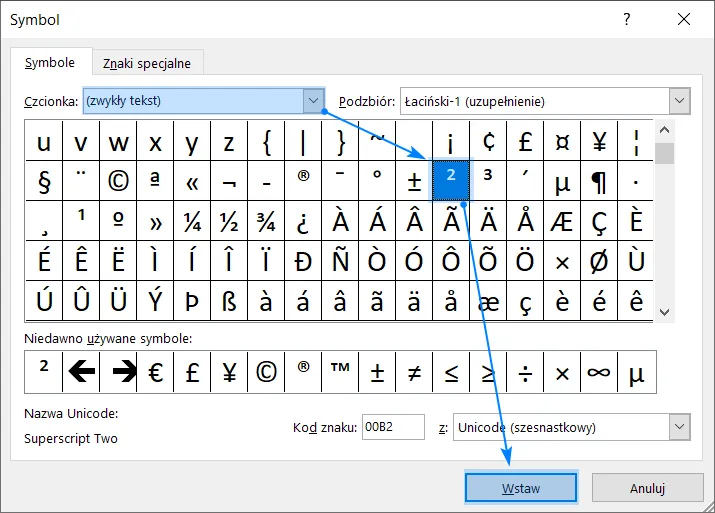Choose the trademark ™ symbol in recent symbols
Image resolution: width=715 pixels, height=513 pixels.
340,372
